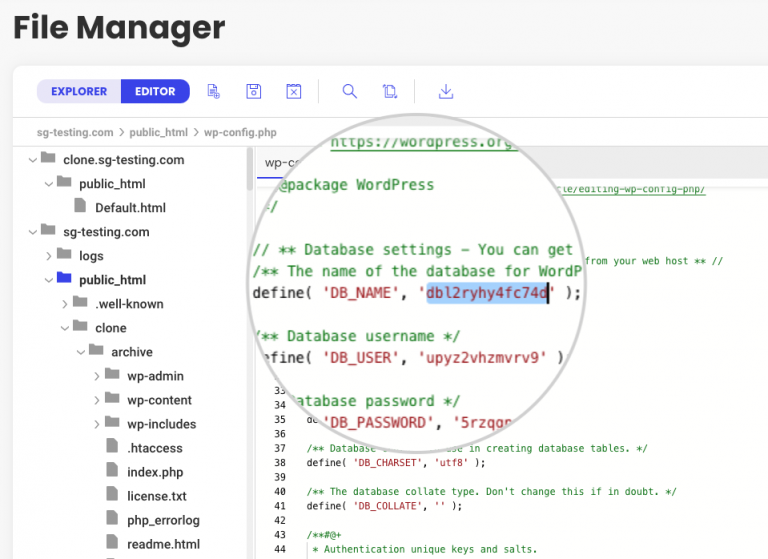Download the file using the download icon

pos(446,91)
